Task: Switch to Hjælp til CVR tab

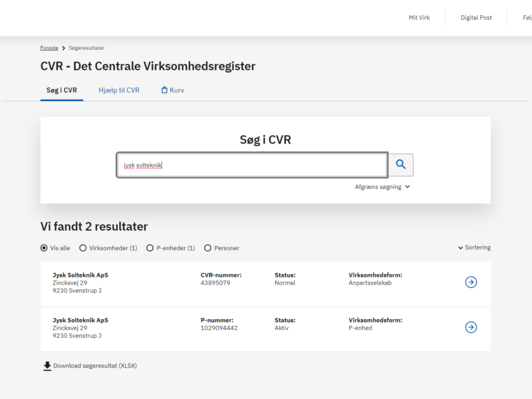Action: click(119, 90)
